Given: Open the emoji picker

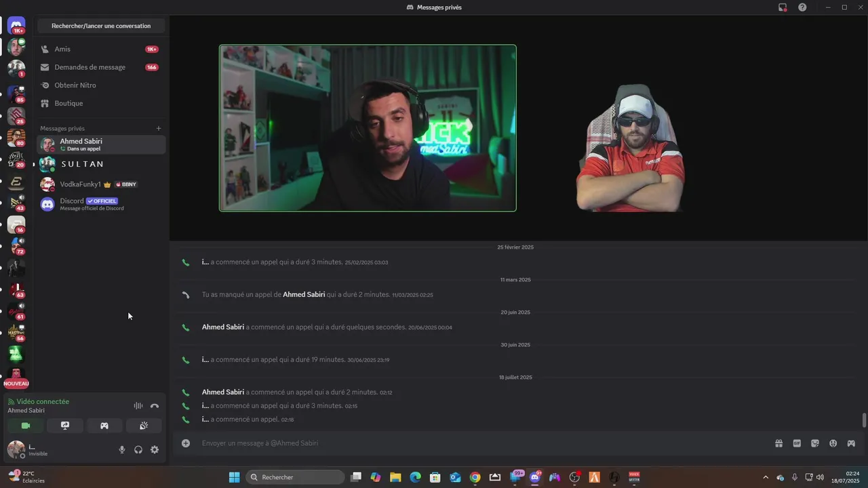Looking at the screenshot, I should pos(833,443).
